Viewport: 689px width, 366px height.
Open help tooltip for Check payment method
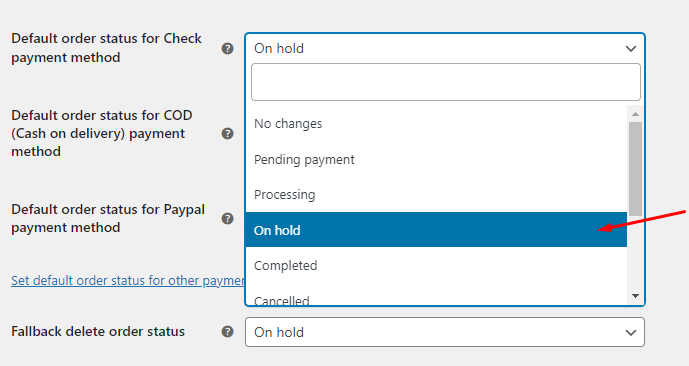(x=227, y=48)
